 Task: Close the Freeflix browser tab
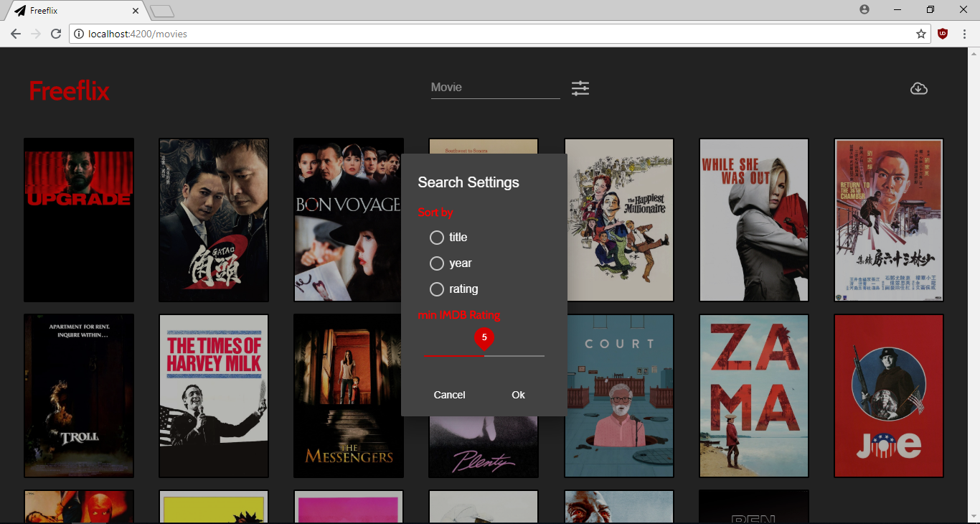click(x=136, y=11)
